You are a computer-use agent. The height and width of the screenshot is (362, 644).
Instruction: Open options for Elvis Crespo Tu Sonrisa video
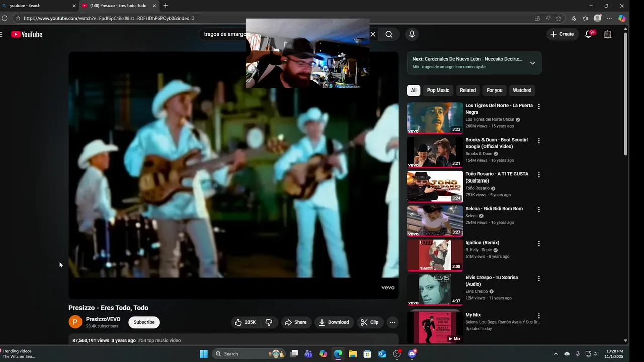coord(539,278)
